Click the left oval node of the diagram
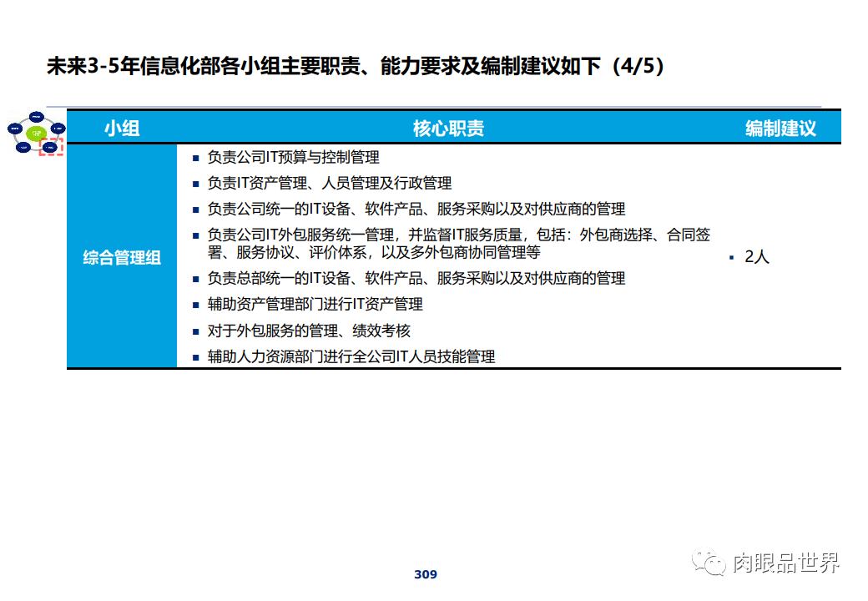This screenshot has height=601, width=868. [15, 129]
